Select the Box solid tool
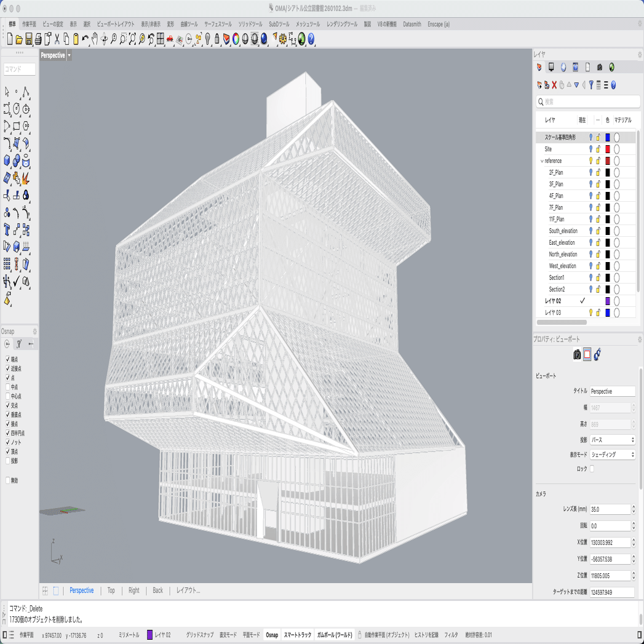The height and width of the screenshot is (644, 644). pos(7,161)
